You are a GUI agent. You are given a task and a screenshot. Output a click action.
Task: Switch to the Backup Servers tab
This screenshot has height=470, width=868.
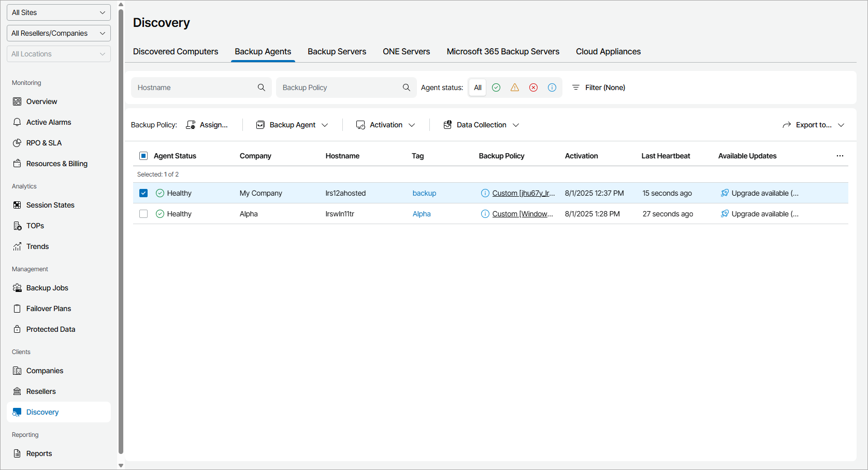coord(337,52)
